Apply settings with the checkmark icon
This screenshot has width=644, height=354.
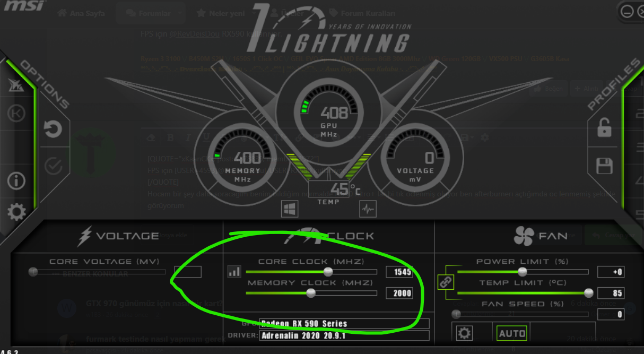(x=53, y=166)
